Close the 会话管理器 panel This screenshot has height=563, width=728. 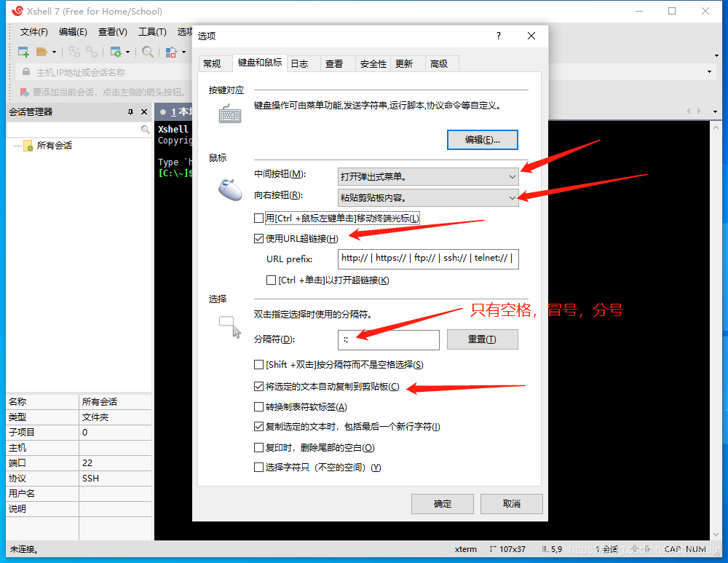coord(144,112)
